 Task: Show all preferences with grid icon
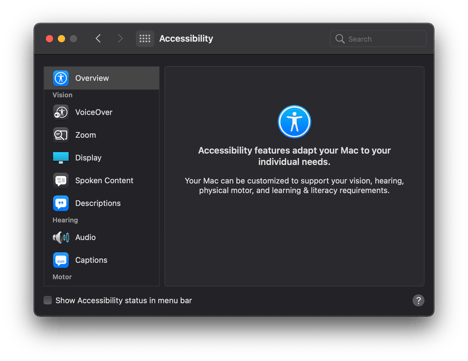pyautogui.click(x=145, y=39)
